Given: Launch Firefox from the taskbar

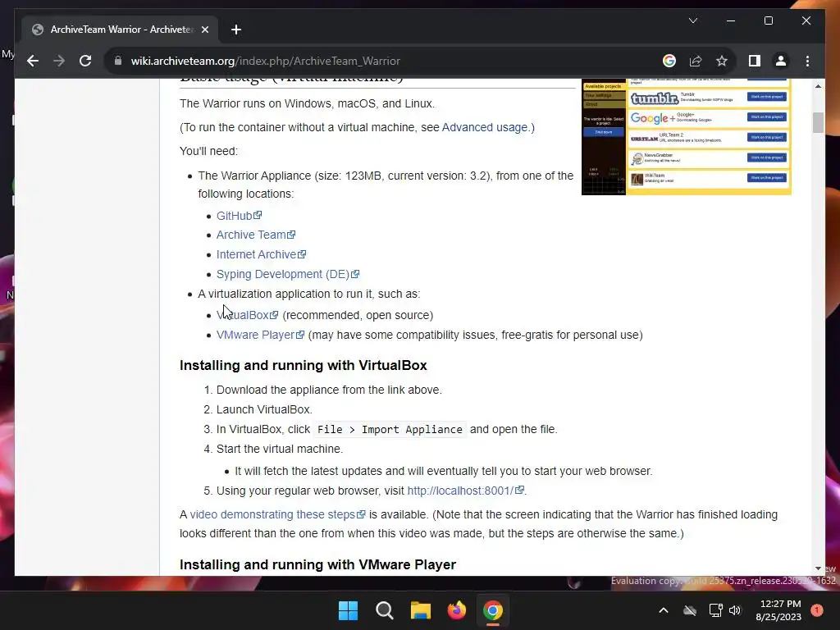Looking at the screenshot, I should [x=456, y=610].
